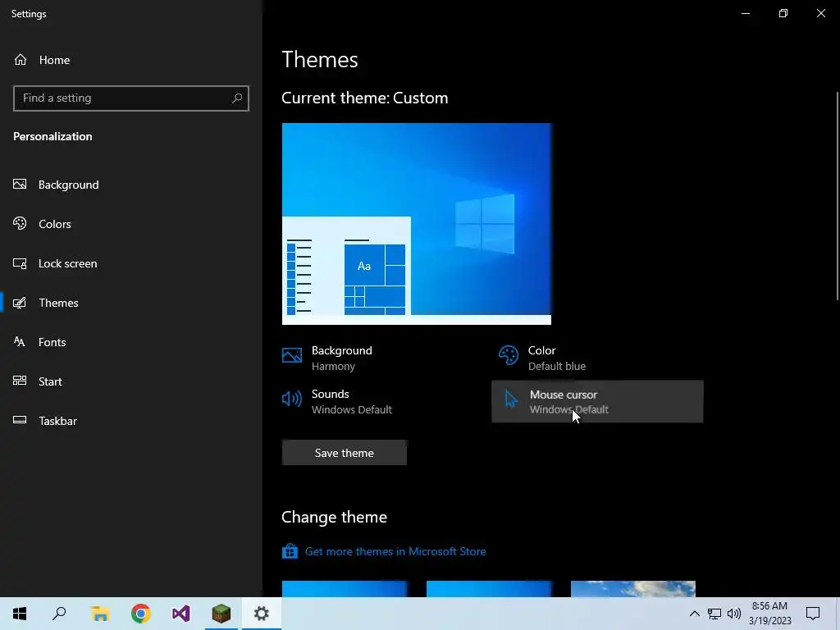Open the Windows Start button
This screenshot has height=630, width=840.
(x=20, y=614)
